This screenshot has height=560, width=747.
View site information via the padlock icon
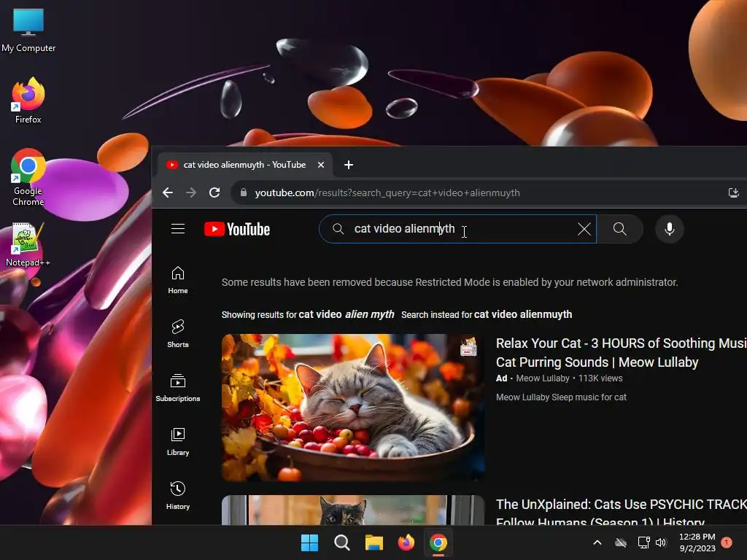(x=244, y=192)
